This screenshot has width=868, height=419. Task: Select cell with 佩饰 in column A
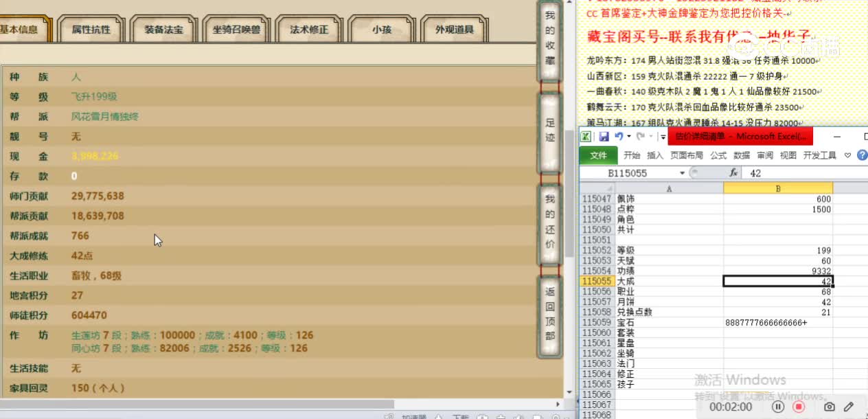click(670, 199)
